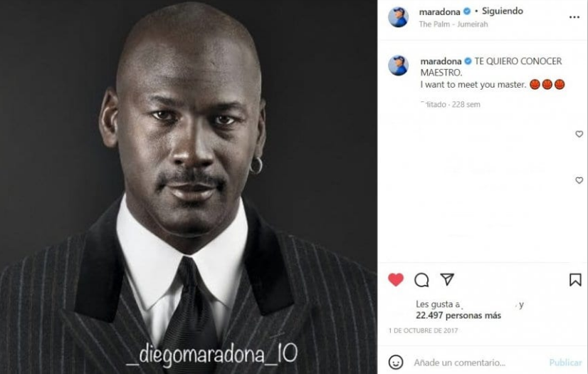
Task: Open the maradona username in the caption
Action: click(x=441, y=61)
